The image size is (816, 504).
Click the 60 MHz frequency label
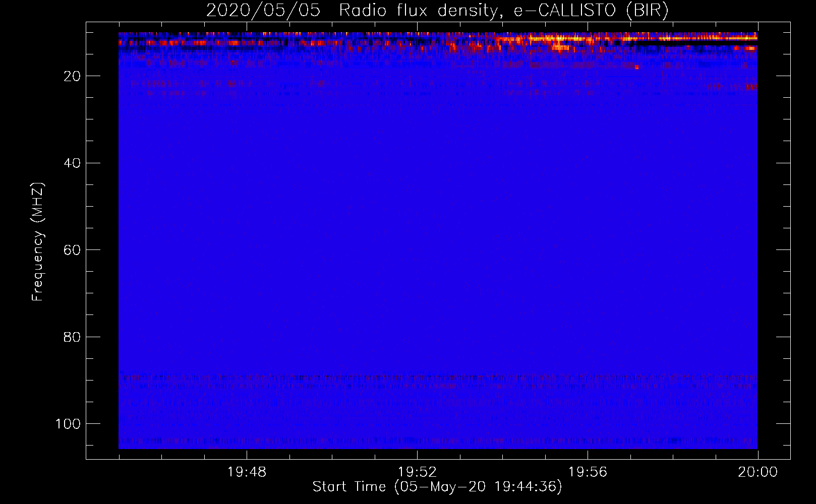[x=72, y=250]
